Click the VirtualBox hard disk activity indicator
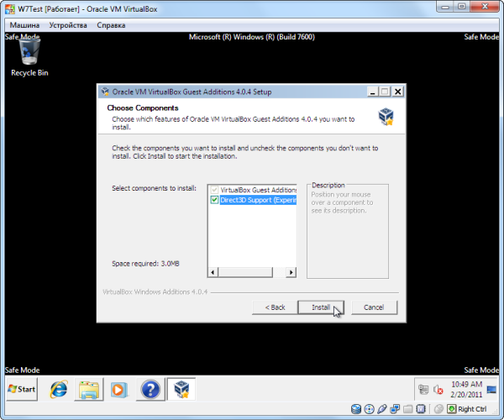The height and width of the screenshot is (420, 504). (x=356, y=409)
